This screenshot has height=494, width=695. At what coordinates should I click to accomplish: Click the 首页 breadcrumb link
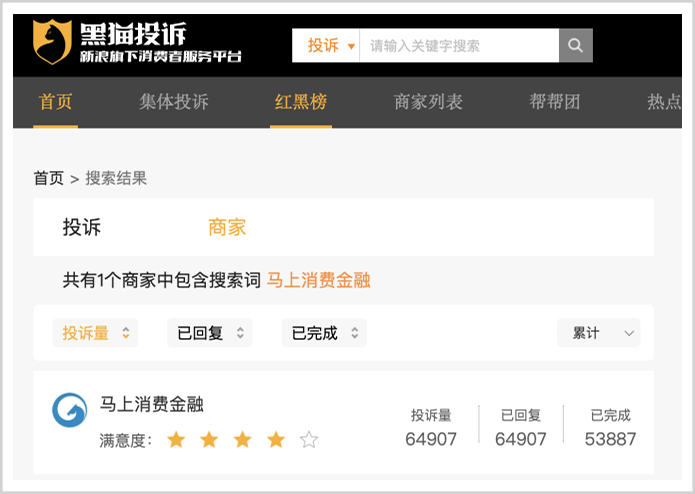coord(48,178)
